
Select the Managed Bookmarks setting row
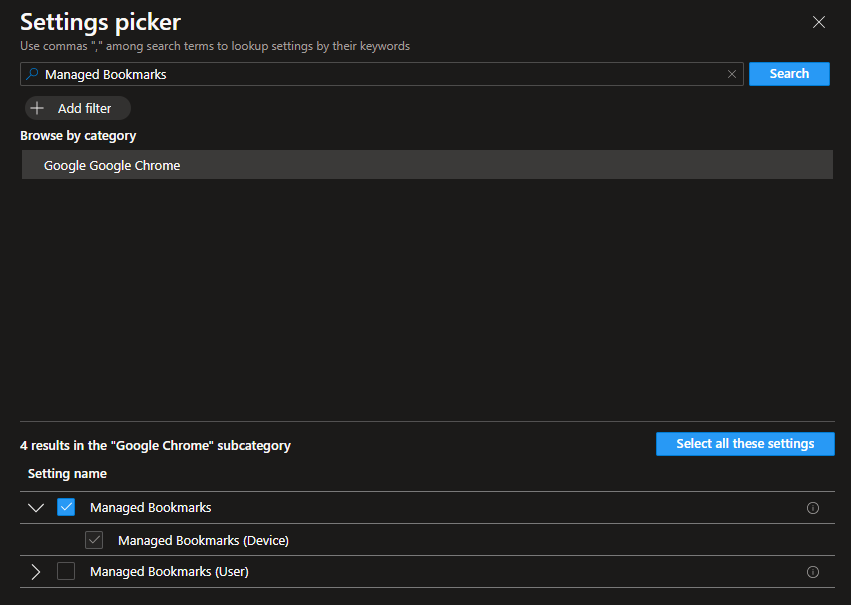click(150, 507)
